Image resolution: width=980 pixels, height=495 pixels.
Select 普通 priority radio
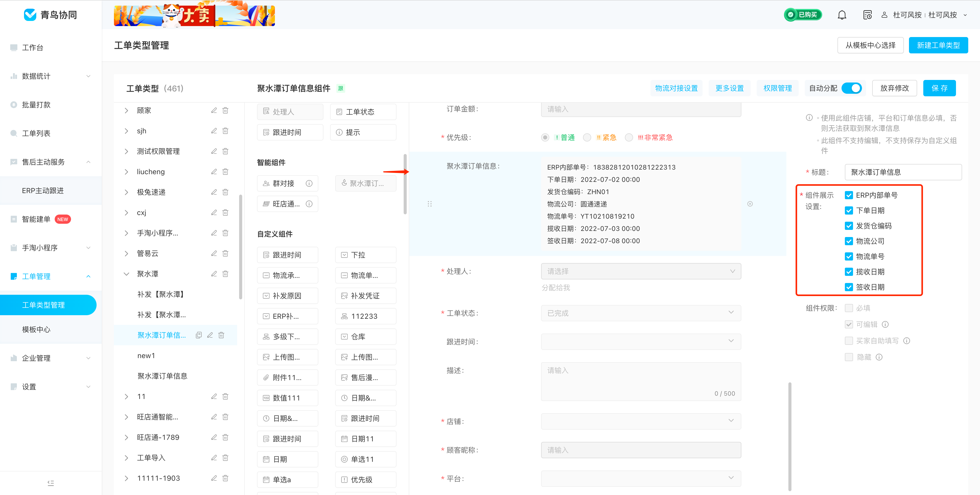pos(545,137)
